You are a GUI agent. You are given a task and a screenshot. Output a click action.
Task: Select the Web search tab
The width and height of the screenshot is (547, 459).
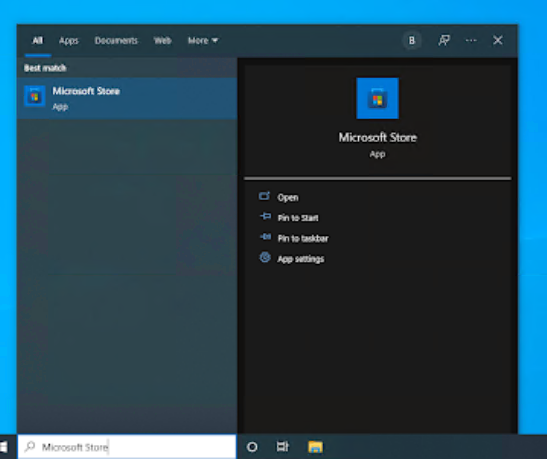click(x=163, y=41)
